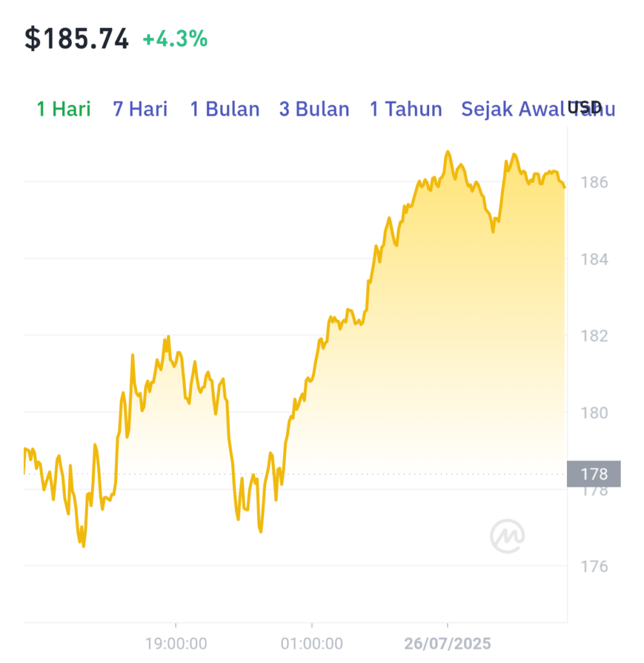Click the 19:00:00 time axis label

pos(176,644)
